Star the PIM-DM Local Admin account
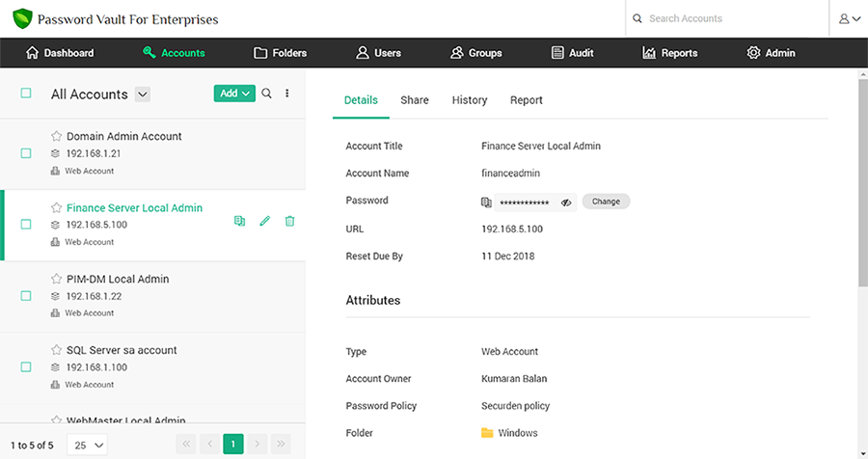 pos(57,279)
